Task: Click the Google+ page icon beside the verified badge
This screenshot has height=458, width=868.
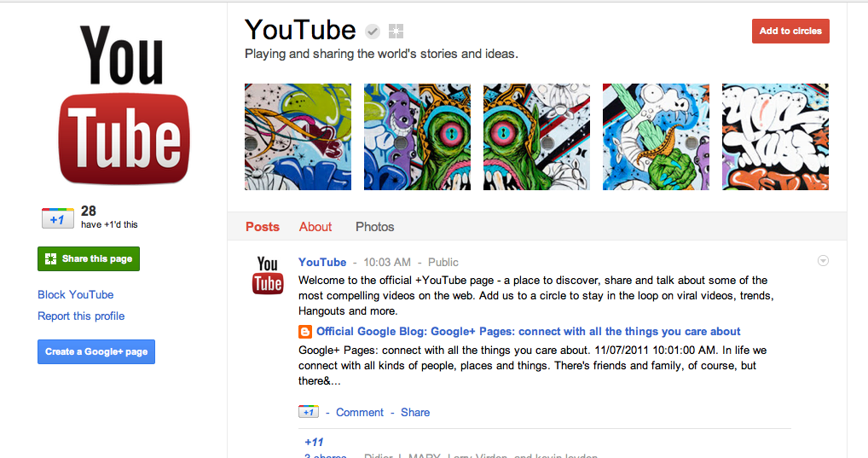Action: (x=396, y=32)
